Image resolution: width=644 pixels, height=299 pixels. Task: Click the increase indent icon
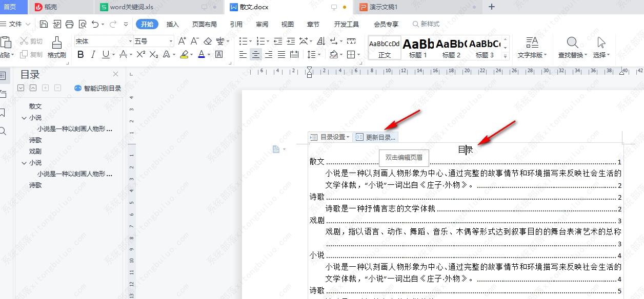point(290,41)
